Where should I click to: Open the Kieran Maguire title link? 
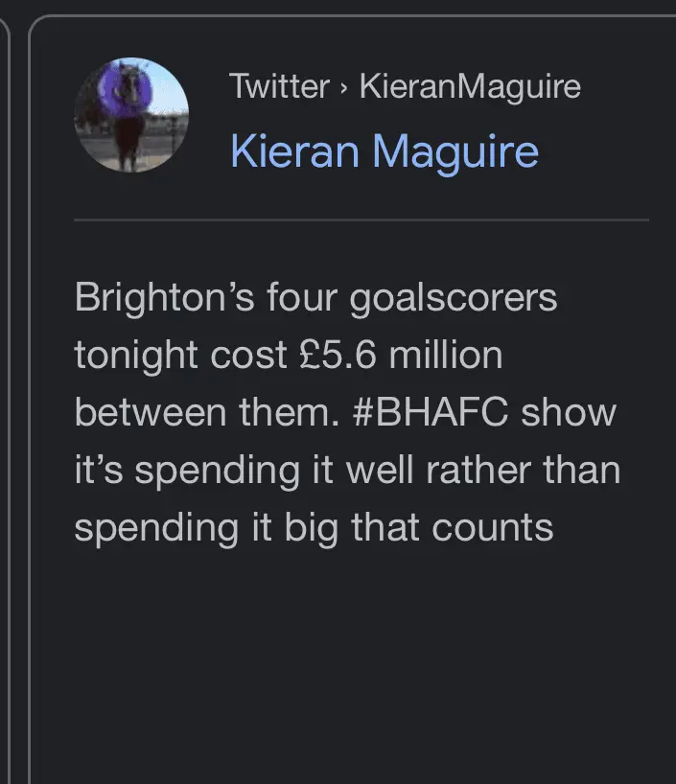pos(384,151)
